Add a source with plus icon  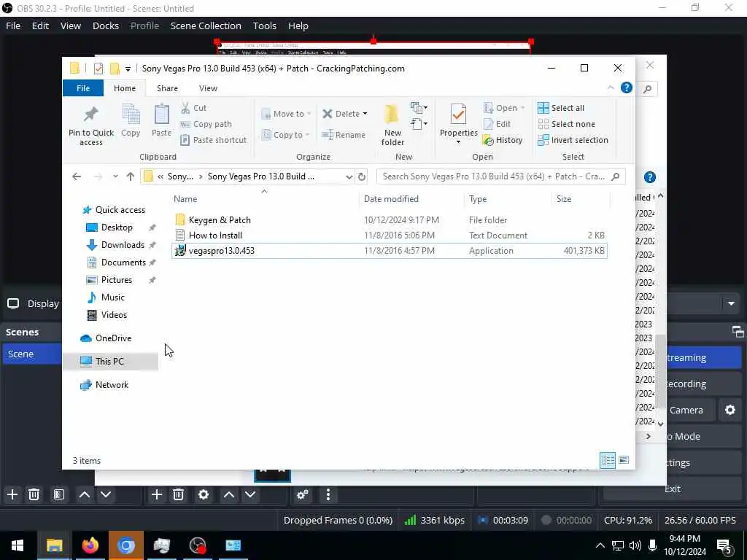(x=156, y=495)
